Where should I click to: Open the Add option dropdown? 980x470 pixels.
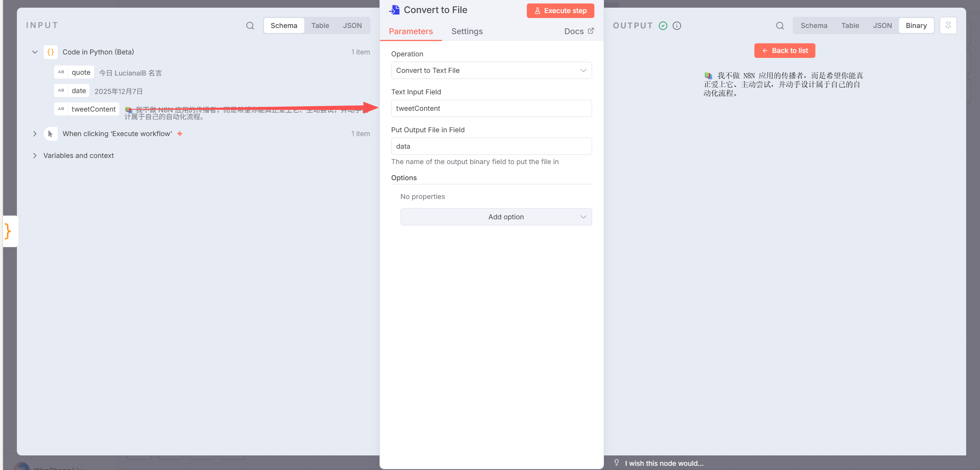496,217
